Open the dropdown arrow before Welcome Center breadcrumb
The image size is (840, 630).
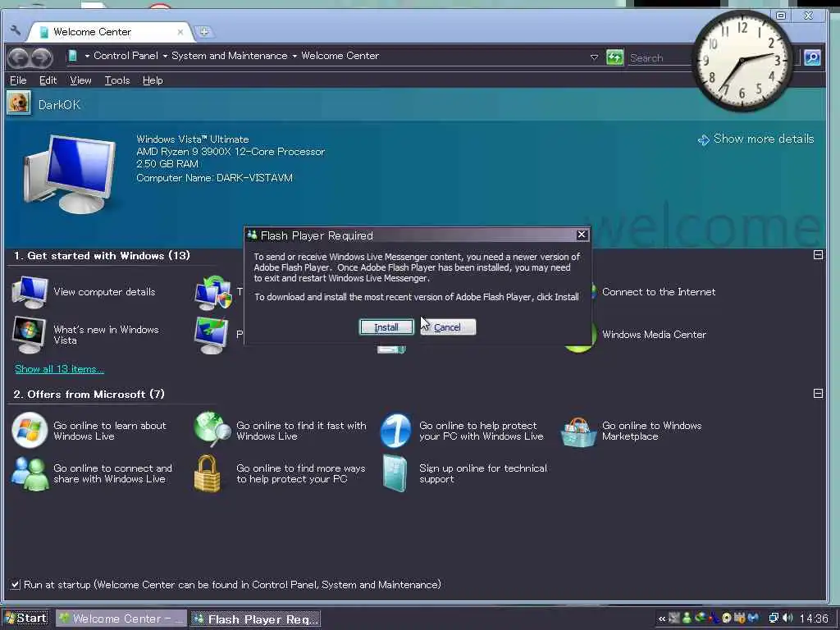(294, 57)
